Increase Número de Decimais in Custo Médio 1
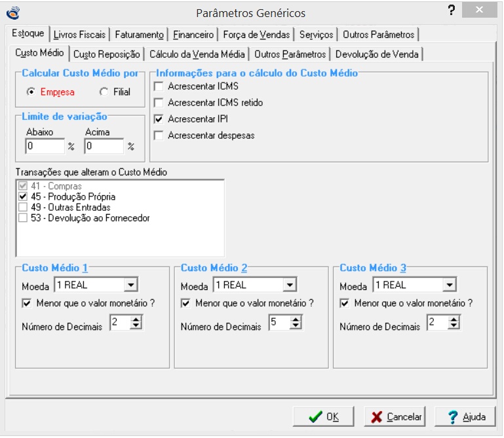 point(136,319)
